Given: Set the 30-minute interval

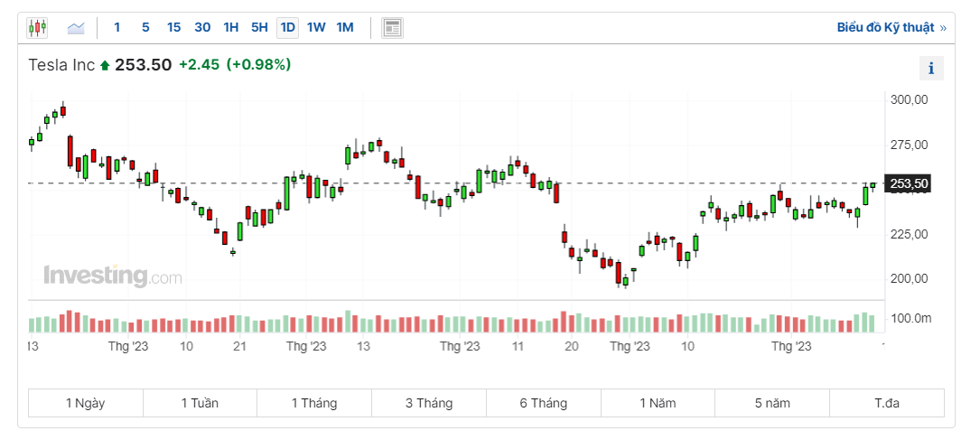Looking at the screenshot, I should click(x=202, y=27).
